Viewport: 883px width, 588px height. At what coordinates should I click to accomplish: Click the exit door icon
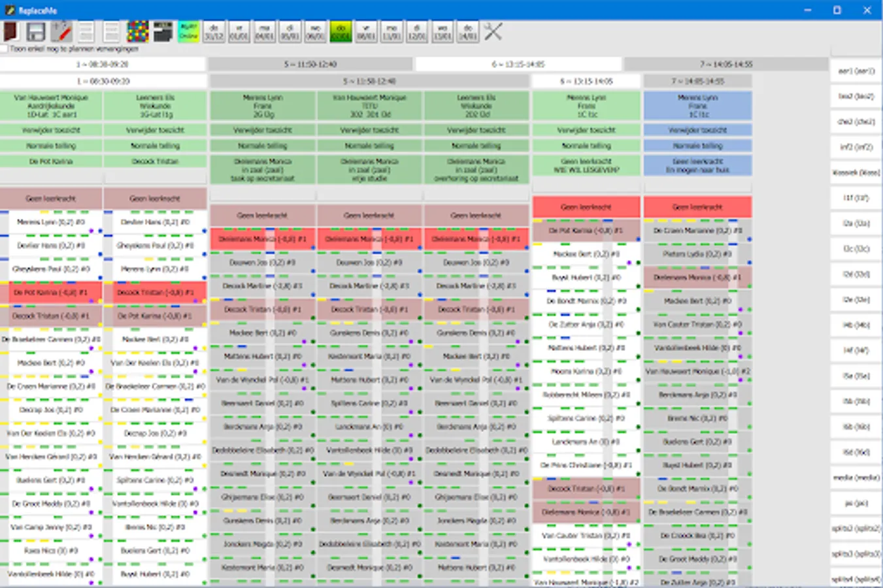[x=10, y=31]
